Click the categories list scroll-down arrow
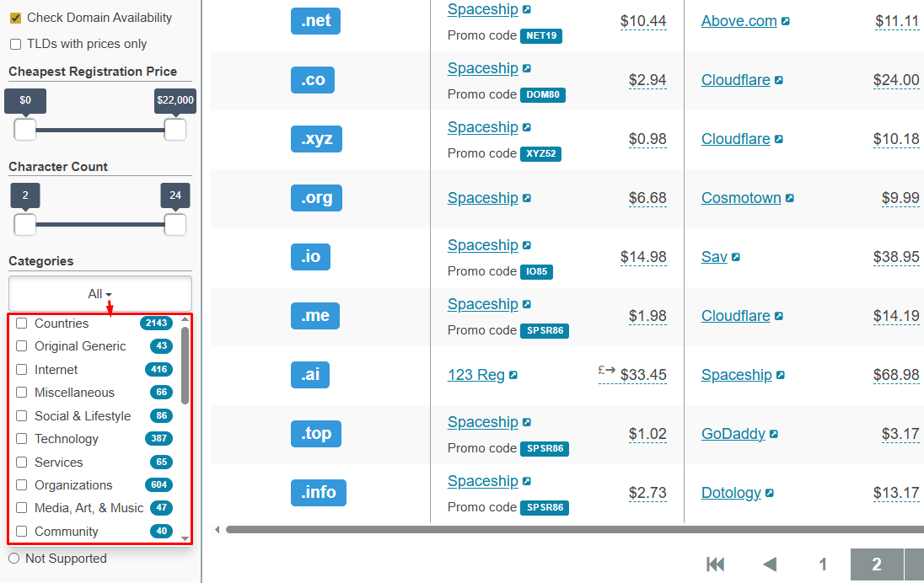 185,538
